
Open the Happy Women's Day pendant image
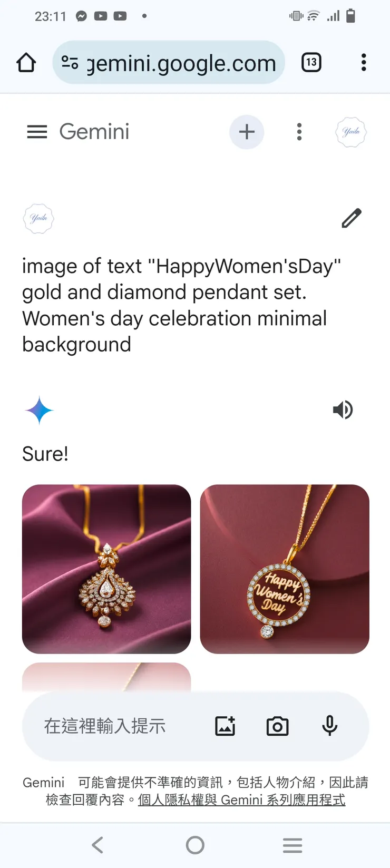point(285,569)
